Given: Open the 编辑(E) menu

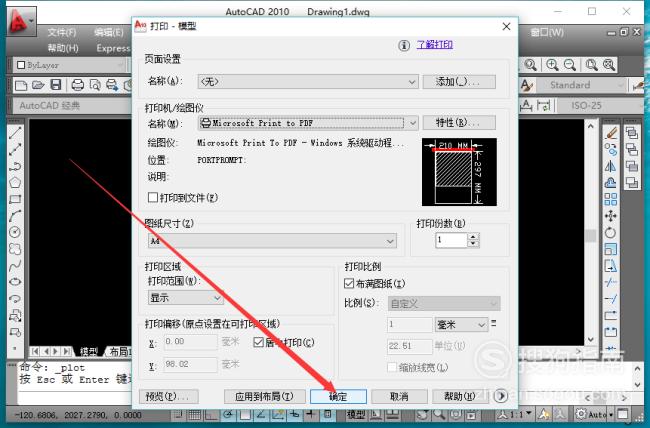Looking at the screenshot, I should coord(109,32).
